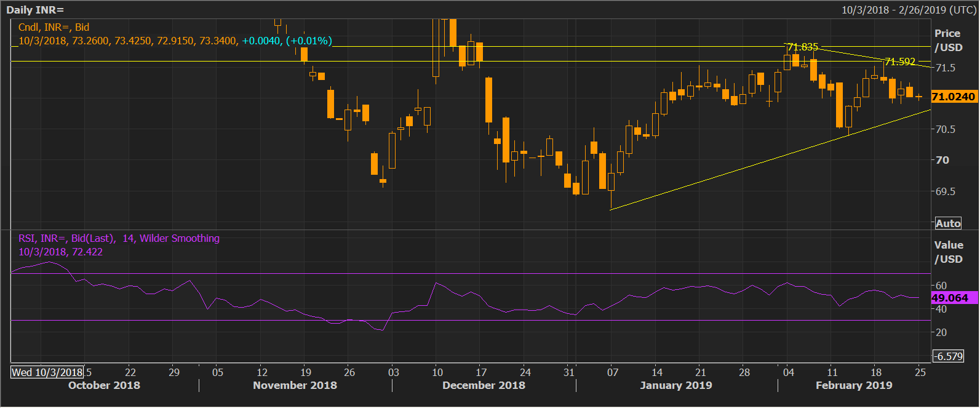Screen dimensions: 980x408
Task: Click the 'Daily INR=' chart title
Action: [x=35, y=10]
